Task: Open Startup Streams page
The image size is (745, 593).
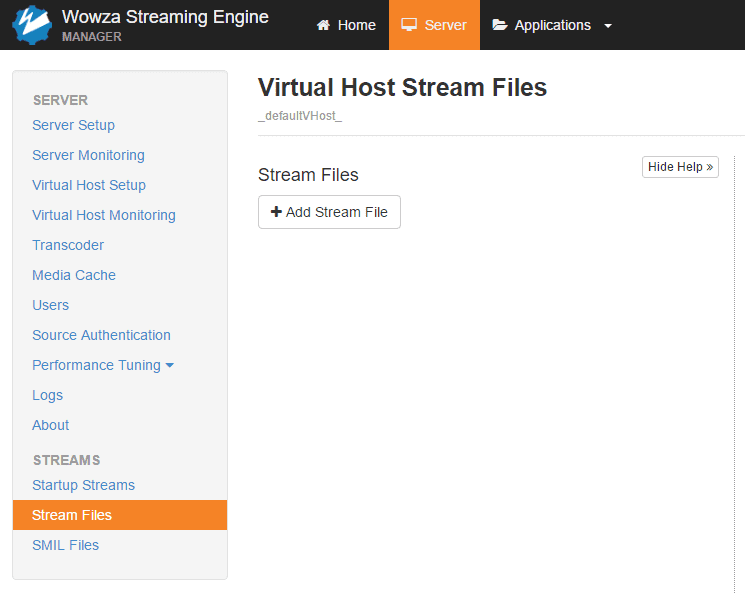Action: pos(84,485)
